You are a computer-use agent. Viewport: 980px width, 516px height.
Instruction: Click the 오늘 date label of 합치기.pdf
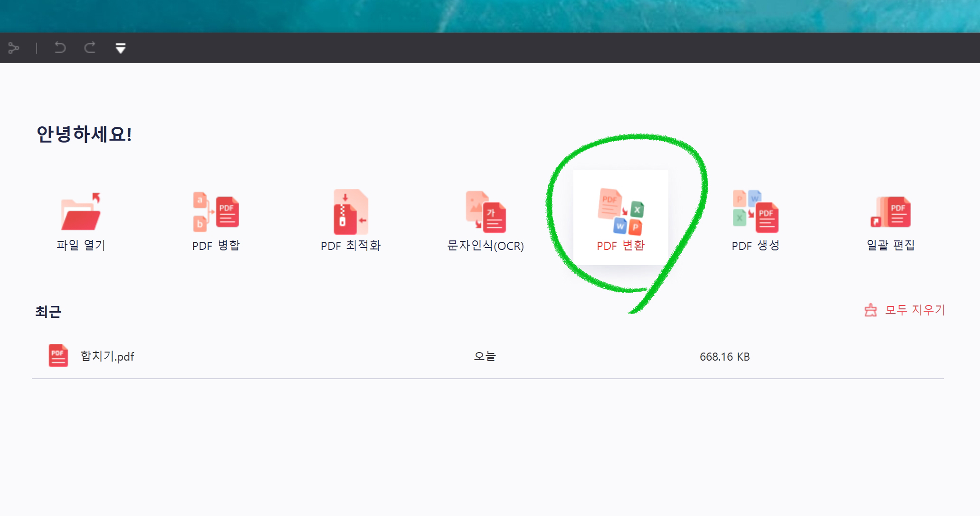[x=485, y=356]
